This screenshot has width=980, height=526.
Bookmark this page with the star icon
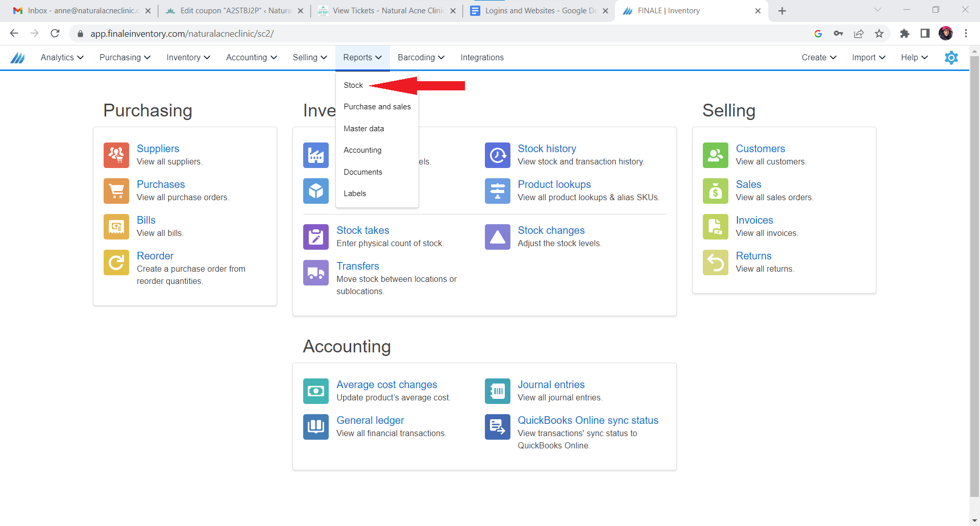point(879,34)
